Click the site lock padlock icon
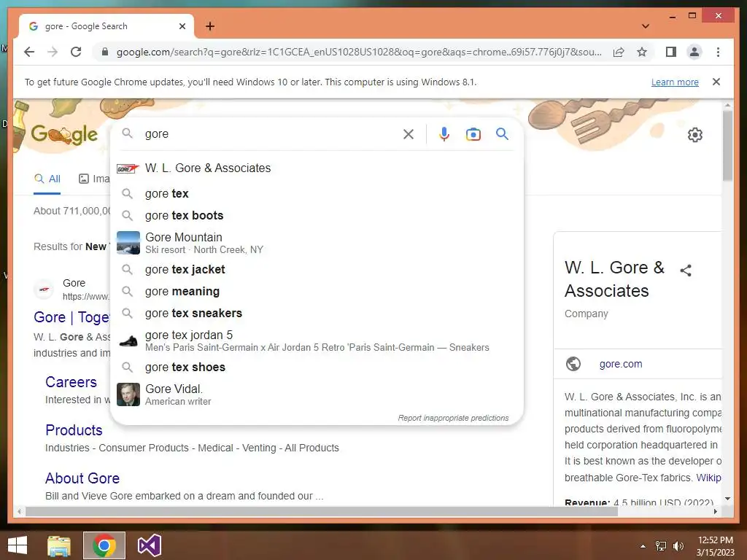This screenshot has width=747, height=560. (x=105, y=52)
